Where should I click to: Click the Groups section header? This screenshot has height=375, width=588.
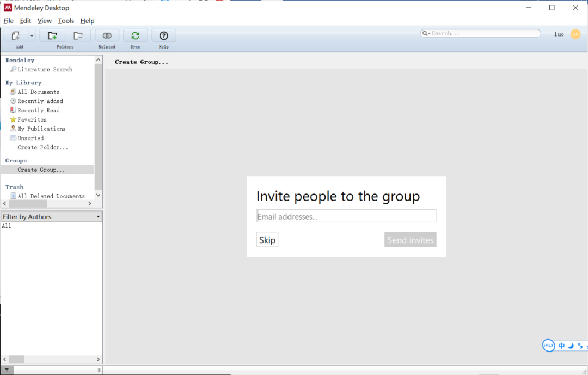16,161
